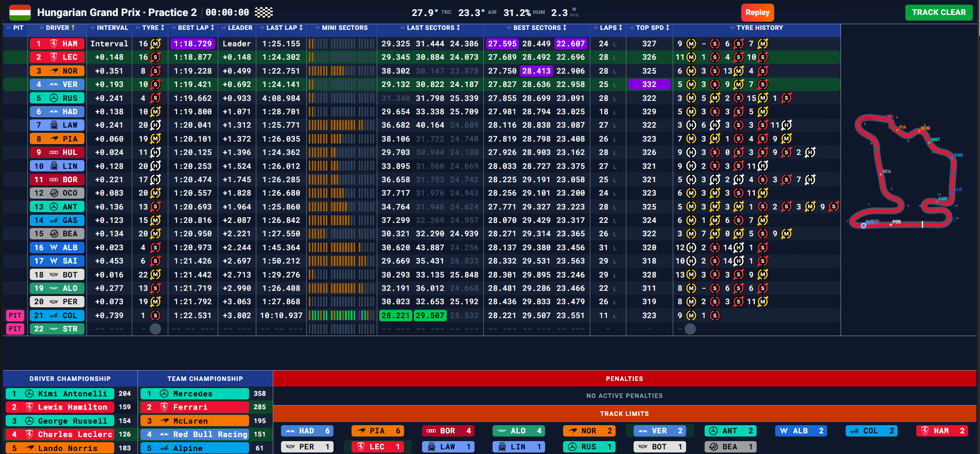Click the Mercedes logo in RUS's timing row

pos(54,98)
